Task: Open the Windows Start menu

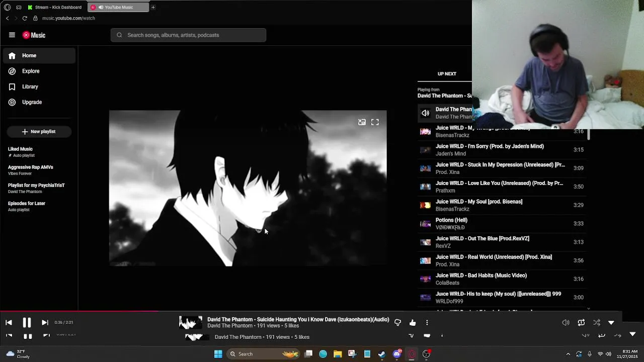Action: 218,354
